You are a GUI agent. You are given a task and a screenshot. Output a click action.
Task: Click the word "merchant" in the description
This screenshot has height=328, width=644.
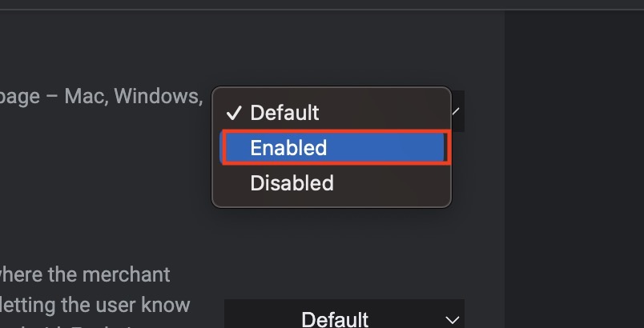click(x=127, y=275)
